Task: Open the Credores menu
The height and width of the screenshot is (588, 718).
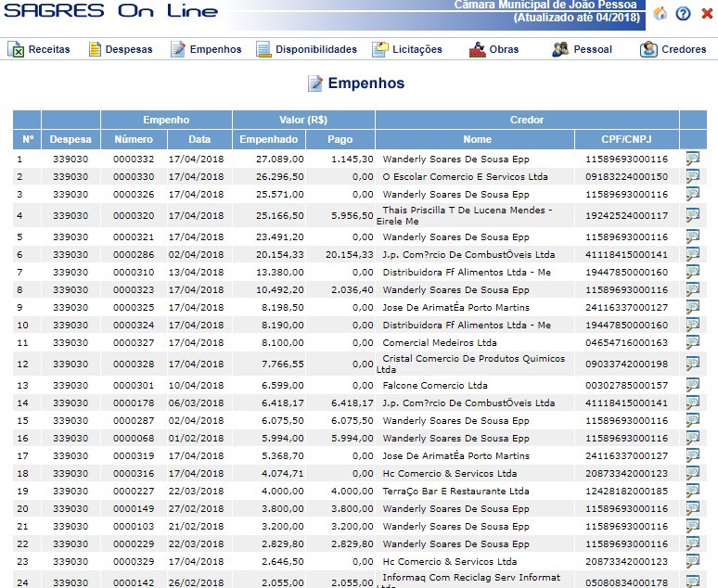Action: pos(673,49)
